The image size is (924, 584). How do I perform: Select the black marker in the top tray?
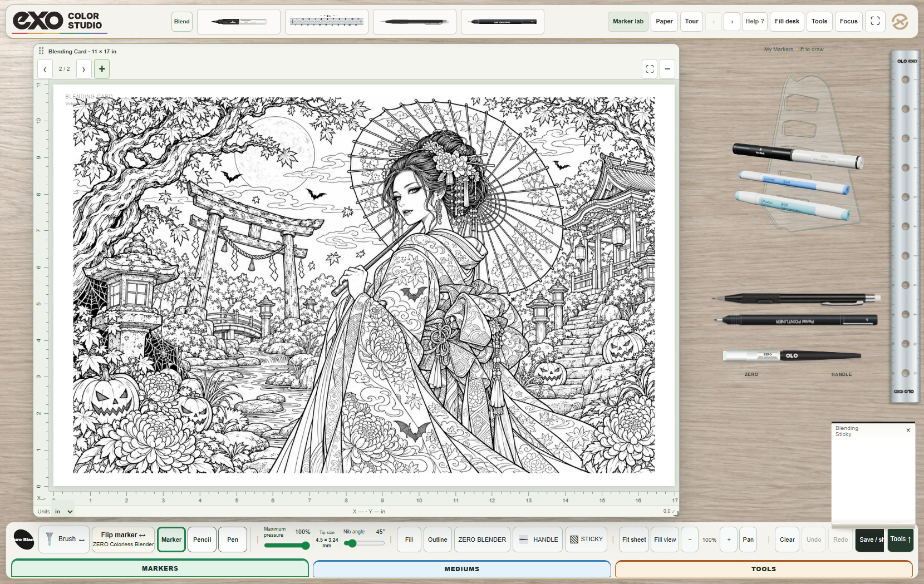[239, 22]
